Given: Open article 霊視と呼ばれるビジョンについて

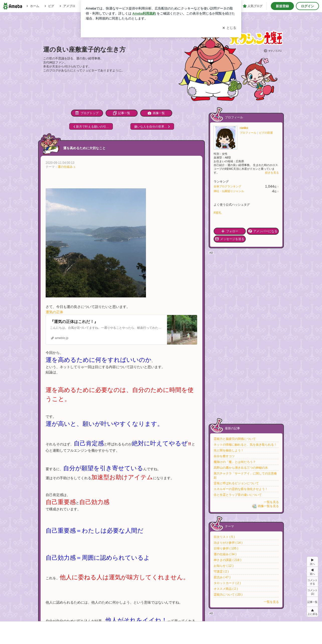Looking at the screenshot, I should (x=236, y=483).
